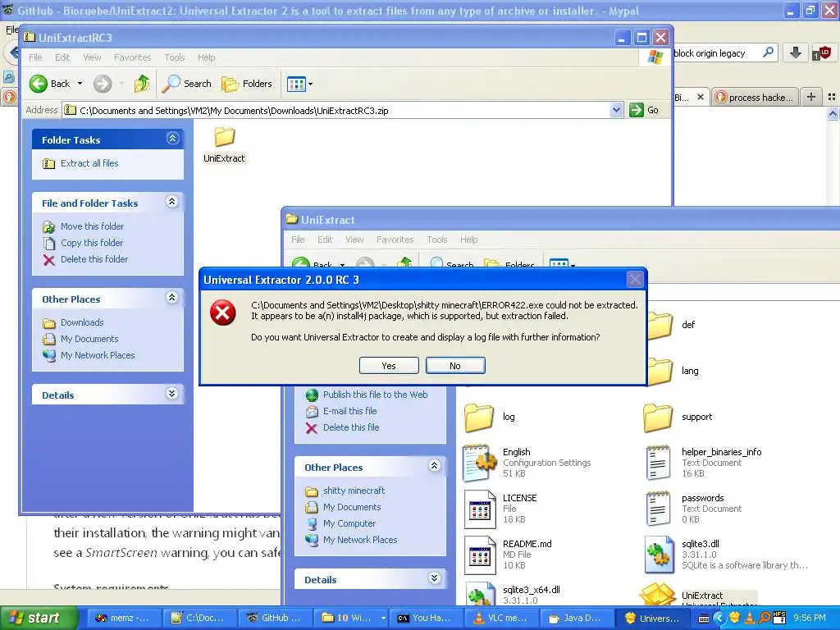Click Back button in UniExtractRC3 window
Screen dimensions: 840x630
[x=50, y=84]
